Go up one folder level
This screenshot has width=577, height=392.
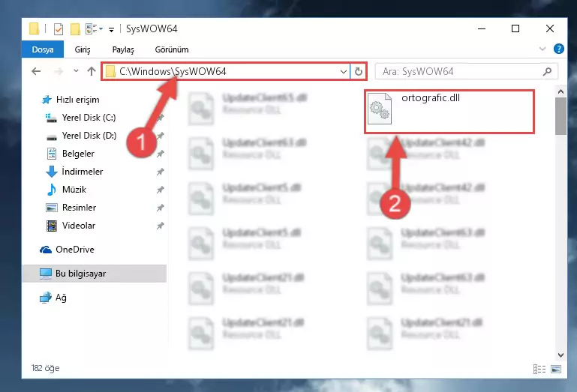[92, 71]
